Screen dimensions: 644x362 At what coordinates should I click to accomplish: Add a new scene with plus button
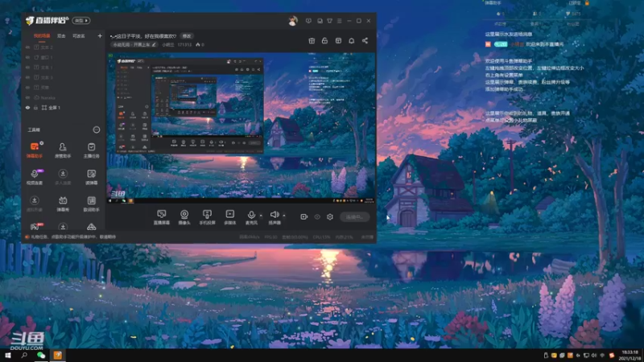pyautogui.click(x=100, y=36)
